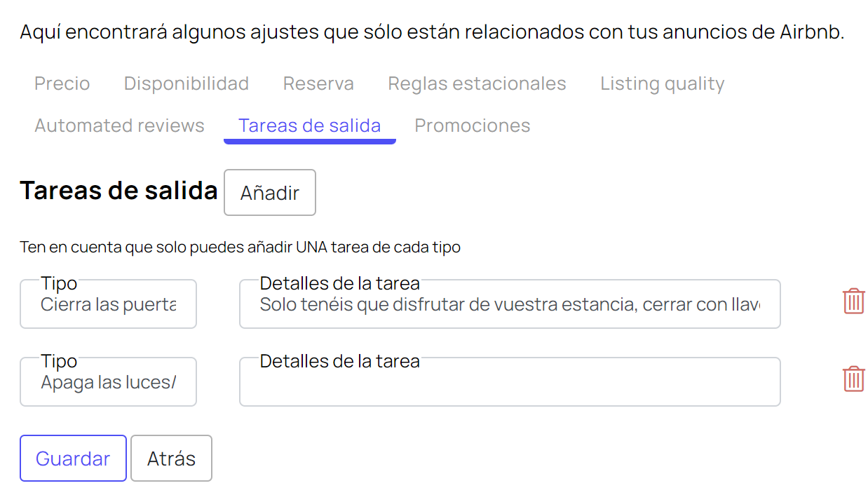Delete the 'Cierra las puertas' task with trash icon
The height and width of the screenshot is (495, 868).
(853, 301)
